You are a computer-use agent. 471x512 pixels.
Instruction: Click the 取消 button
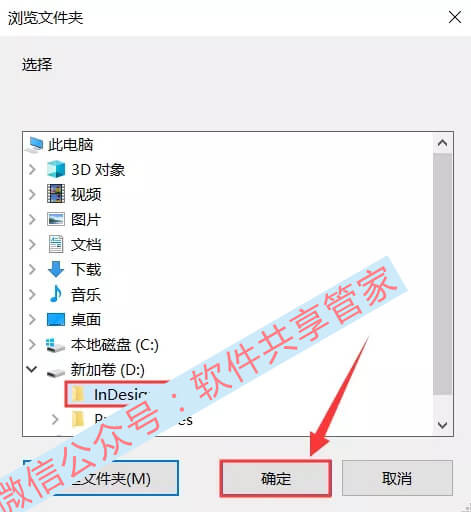coord(397,479)
